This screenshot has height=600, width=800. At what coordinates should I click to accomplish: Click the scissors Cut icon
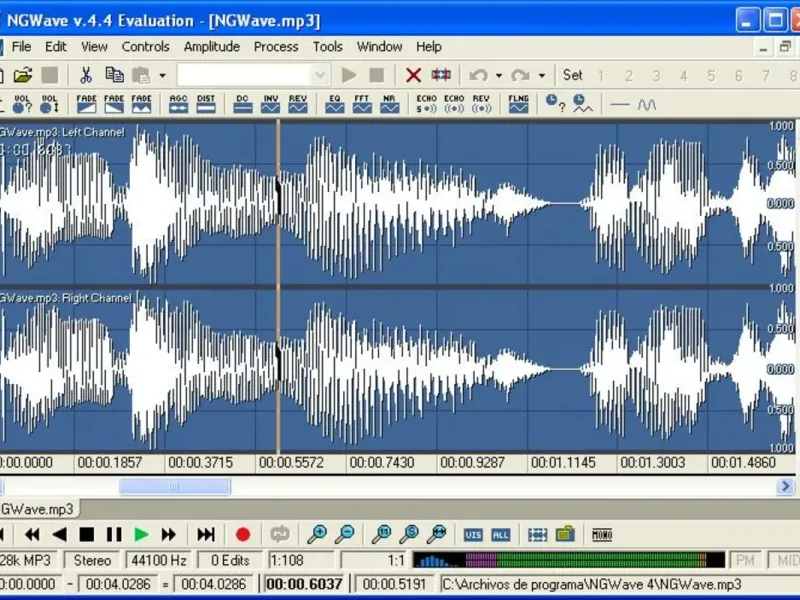point(86,75)
